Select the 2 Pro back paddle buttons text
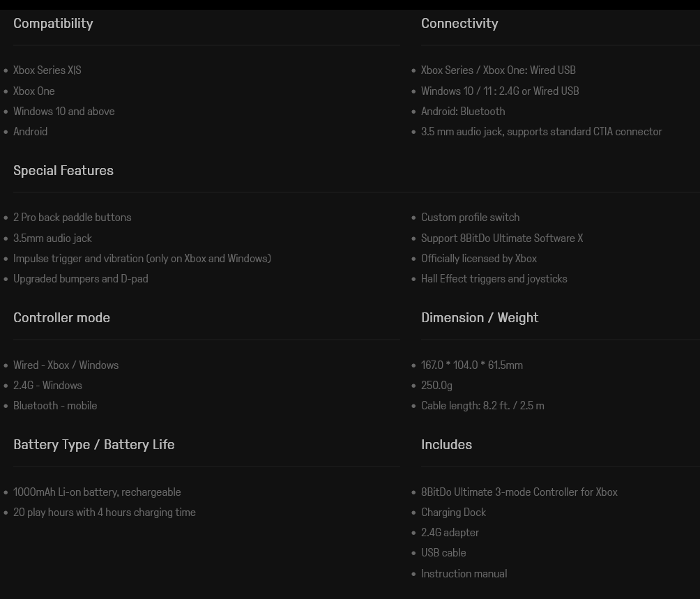The image size is (700, 599). click(72, 217)
